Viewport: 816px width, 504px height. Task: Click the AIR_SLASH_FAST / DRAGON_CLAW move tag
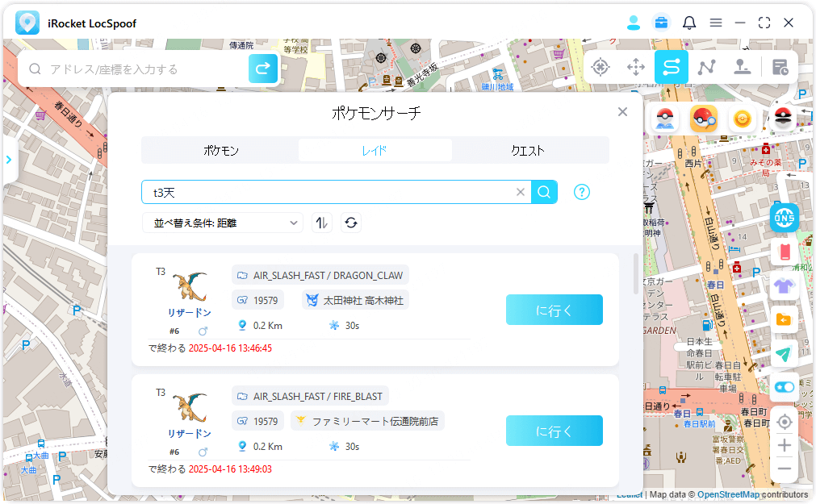pos(320,275)
